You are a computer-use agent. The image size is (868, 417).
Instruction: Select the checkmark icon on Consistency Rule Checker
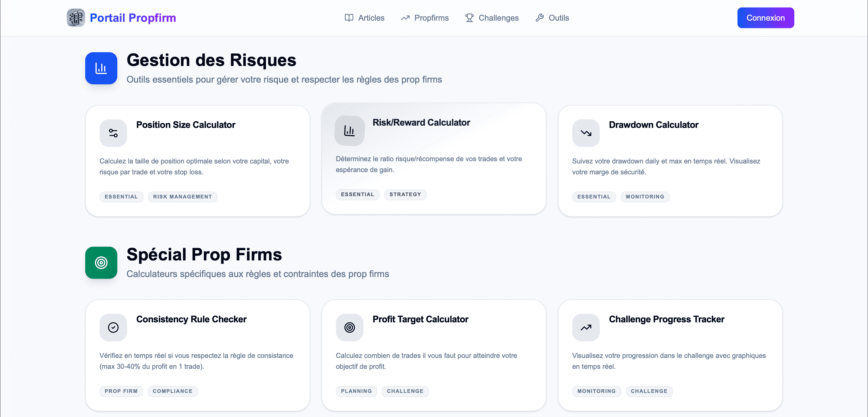coord(113,327)
